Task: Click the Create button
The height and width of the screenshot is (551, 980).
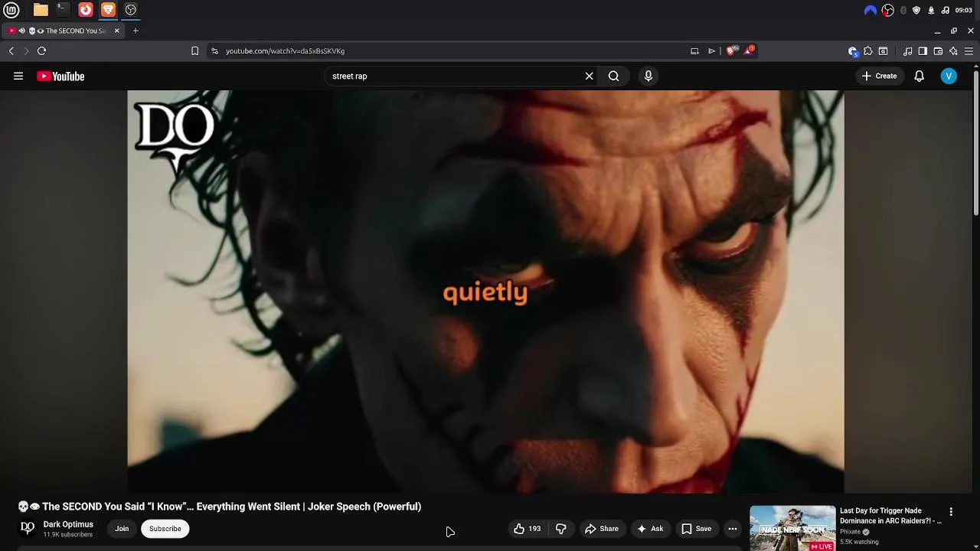Action: [879, 76]
